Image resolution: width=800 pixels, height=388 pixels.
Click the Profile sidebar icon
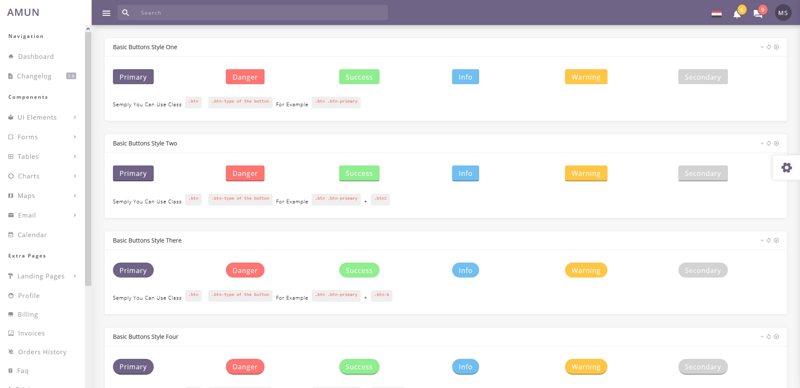pos(11,296)
